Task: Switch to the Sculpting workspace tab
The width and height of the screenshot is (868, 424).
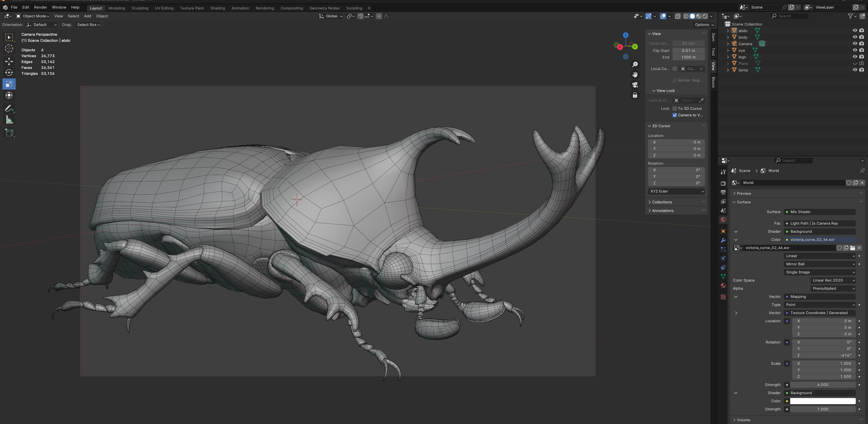Action: [140, 8]
